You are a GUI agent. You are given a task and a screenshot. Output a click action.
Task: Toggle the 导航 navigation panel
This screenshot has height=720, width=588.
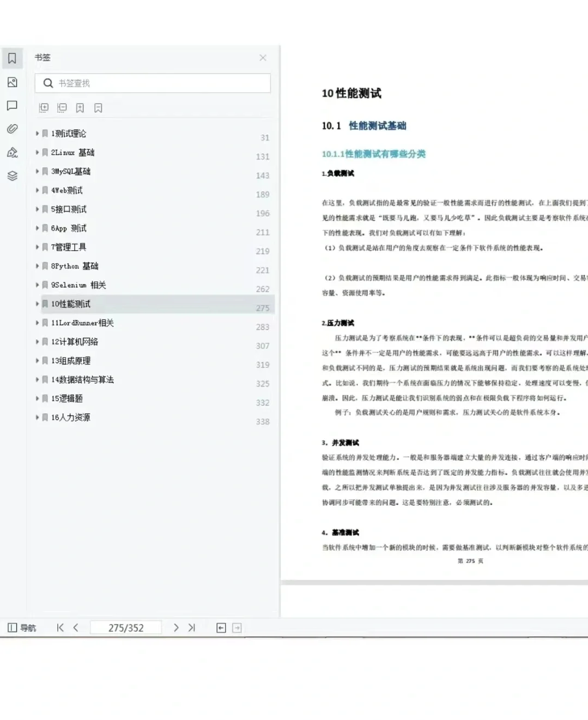[22, 627]
